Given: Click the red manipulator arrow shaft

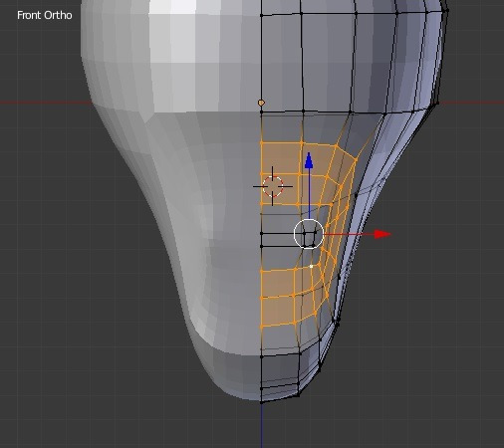Looking at the screenshot, I should [349, 234].
